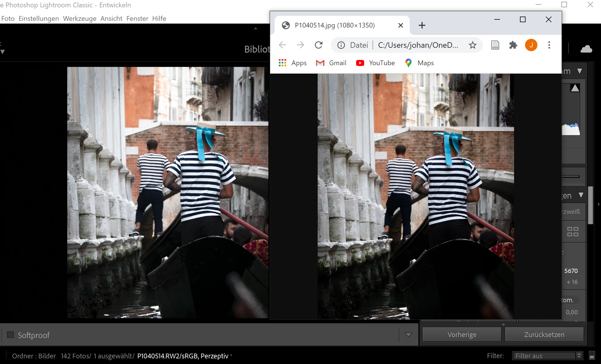Click the Vorherige button
This screenshot has width=601, height=364.
(x=462, y=334)
